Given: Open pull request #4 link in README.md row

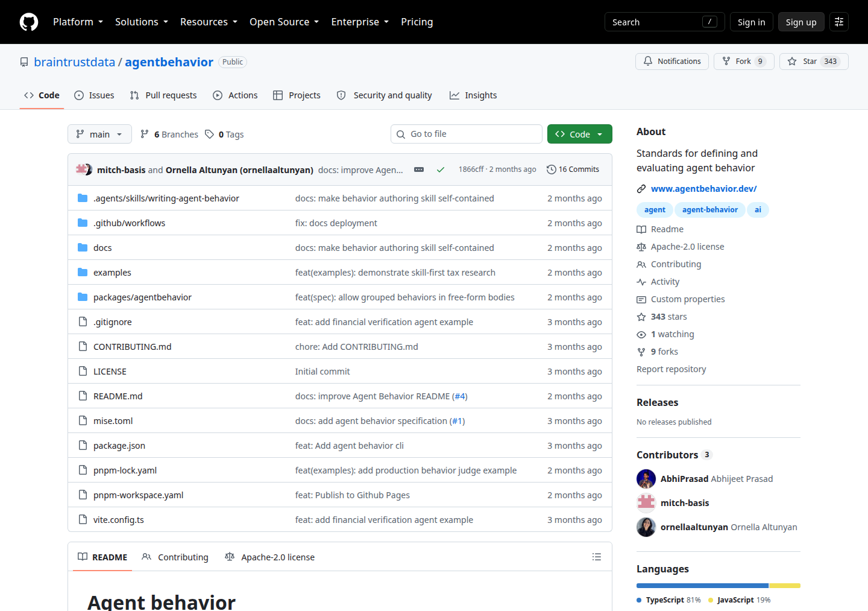Looking at the screenshot, I should pos(460,396).
